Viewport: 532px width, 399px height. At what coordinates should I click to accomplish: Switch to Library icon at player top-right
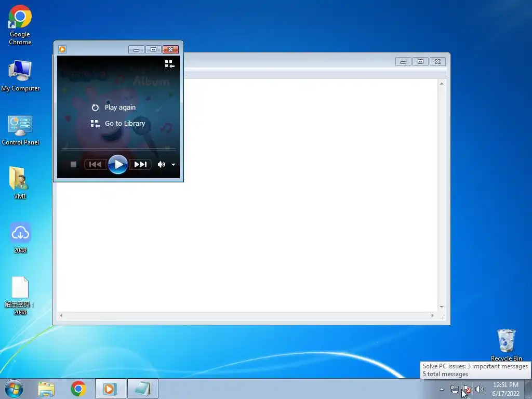[x=170, y=64]
